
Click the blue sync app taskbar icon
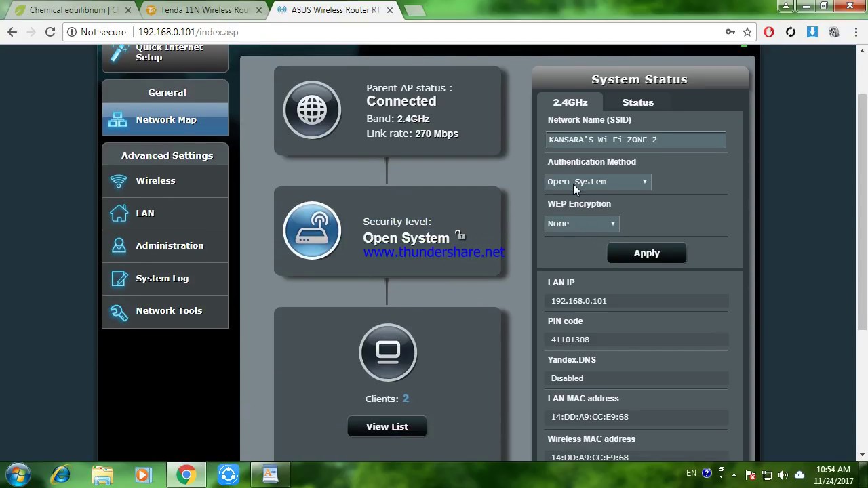coord(228,474)
